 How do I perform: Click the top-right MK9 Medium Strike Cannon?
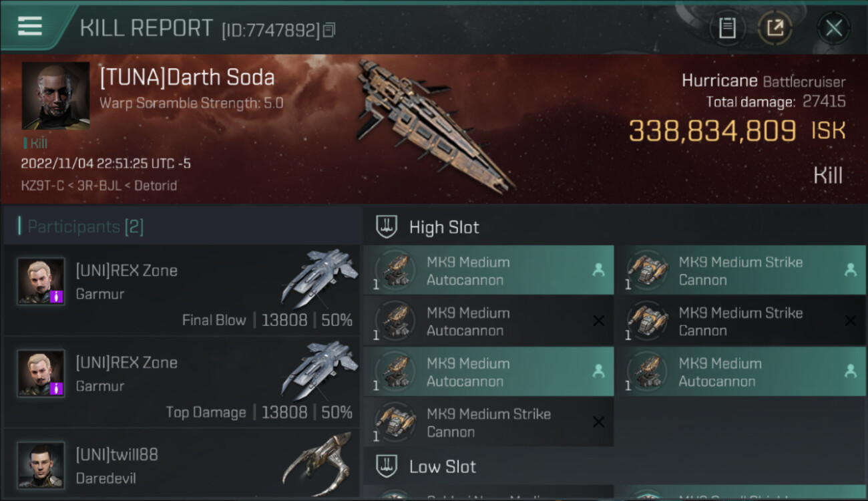[741, 271]
